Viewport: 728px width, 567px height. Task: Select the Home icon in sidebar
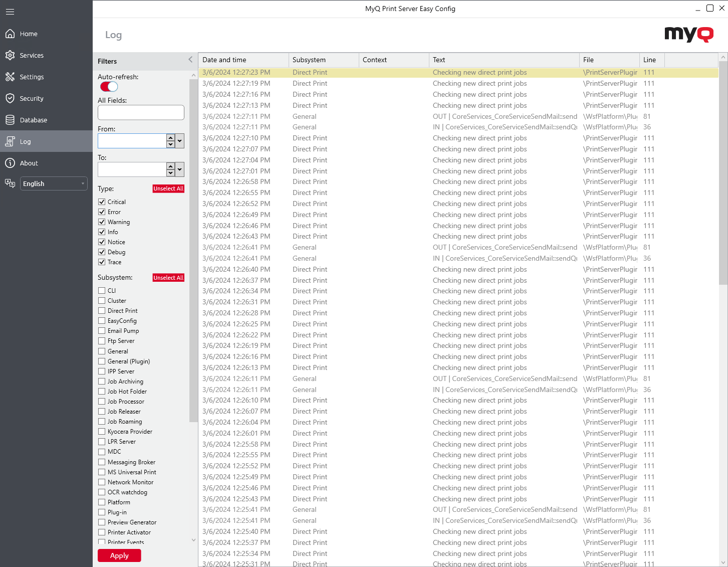point(11,34)
